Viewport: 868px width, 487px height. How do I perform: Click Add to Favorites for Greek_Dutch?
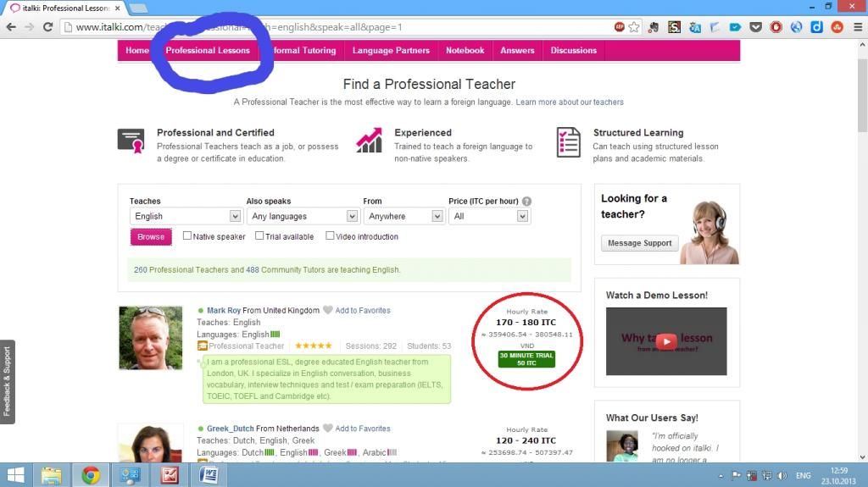pos(363,429)
